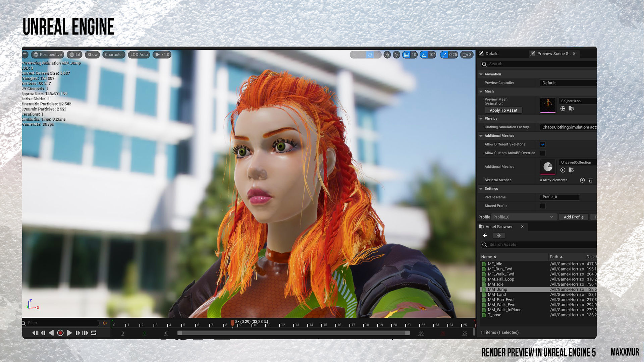Image resolution: width=644 pixels, height=362 pixels.
Task: Sort assets by Name column
Action: pos(514,257)
